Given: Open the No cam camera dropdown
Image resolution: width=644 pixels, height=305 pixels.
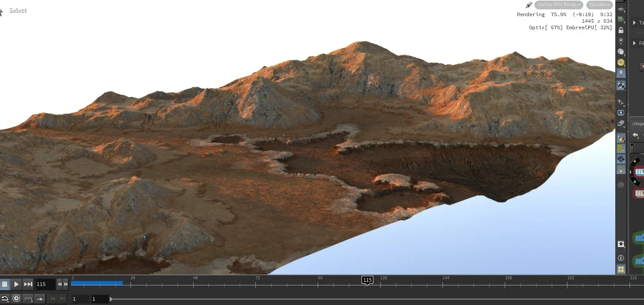Looking at the screenshot, I should pyautogui.click(x=600, y=5).
